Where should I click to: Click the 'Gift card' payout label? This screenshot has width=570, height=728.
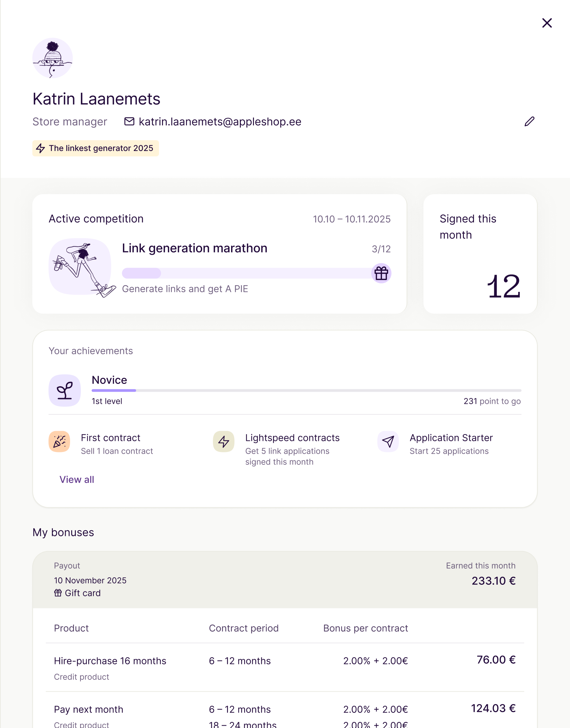pos(83,593)
